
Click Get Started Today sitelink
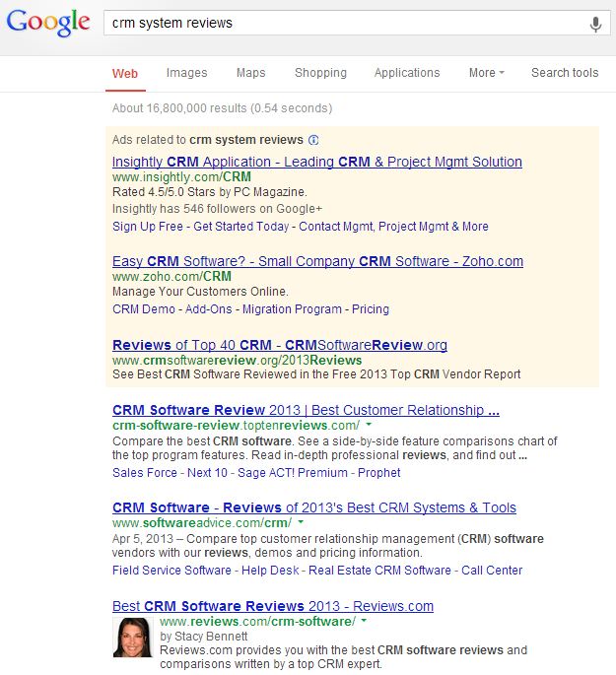tap(241, 227)
